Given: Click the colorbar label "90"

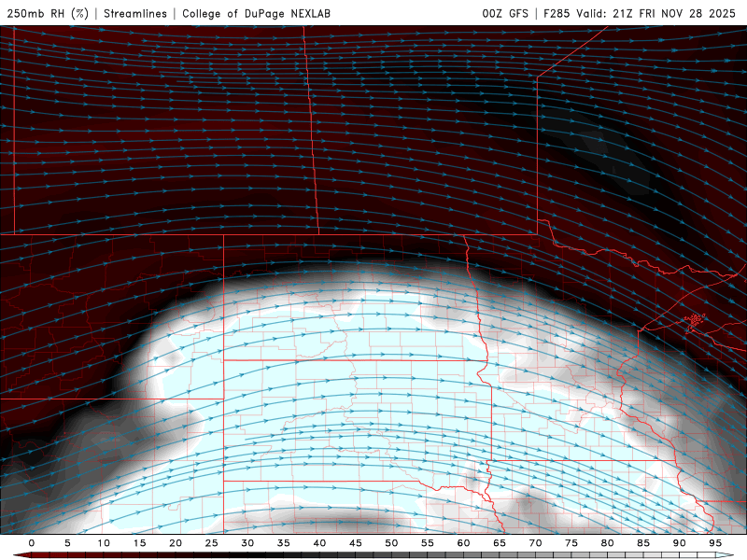Looking at the screenshot, I should pyautogui.click(x=680, y=543).
